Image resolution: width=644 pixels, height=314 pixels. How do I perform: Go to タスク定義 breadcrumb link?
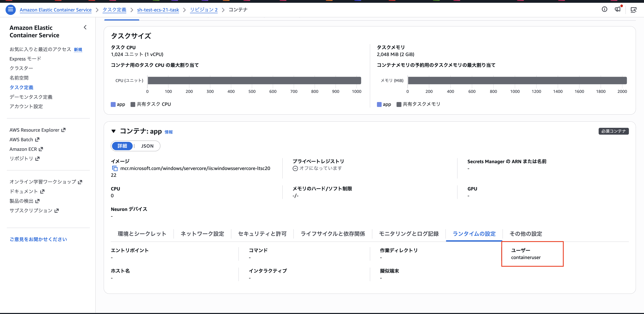coord(115,10)
